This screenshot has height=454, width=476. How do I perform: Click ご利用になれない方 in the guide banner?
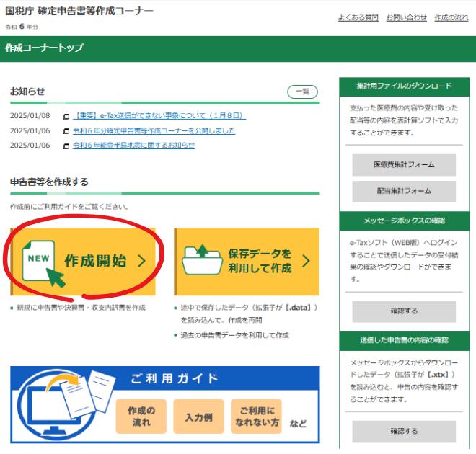coord(256,417)
